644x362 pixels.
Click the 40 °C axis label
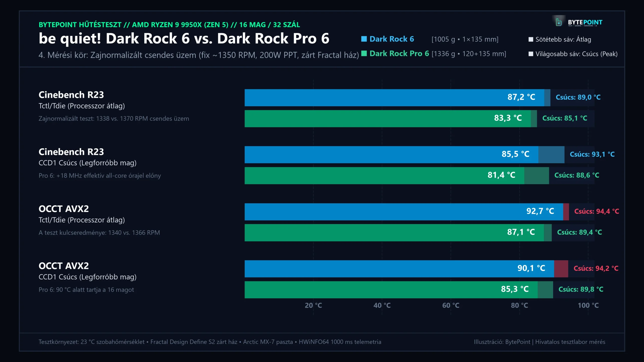click(382, 305)
